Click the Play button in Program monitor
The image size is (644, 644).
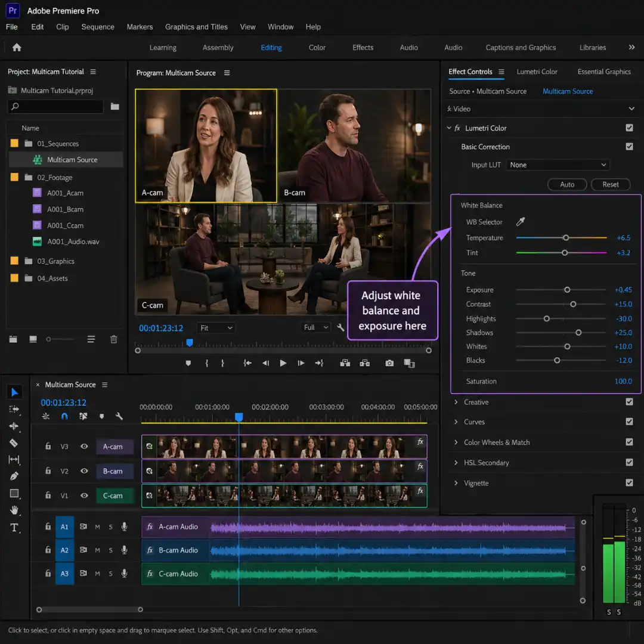point(283,363)
